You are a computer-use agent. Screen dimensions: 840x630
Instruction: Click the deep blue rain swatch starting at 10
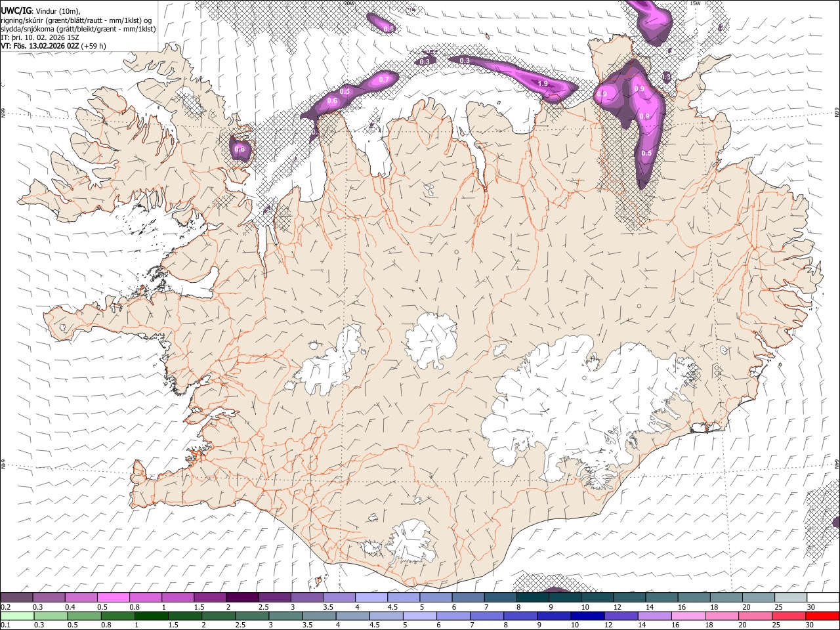(587, 616)
